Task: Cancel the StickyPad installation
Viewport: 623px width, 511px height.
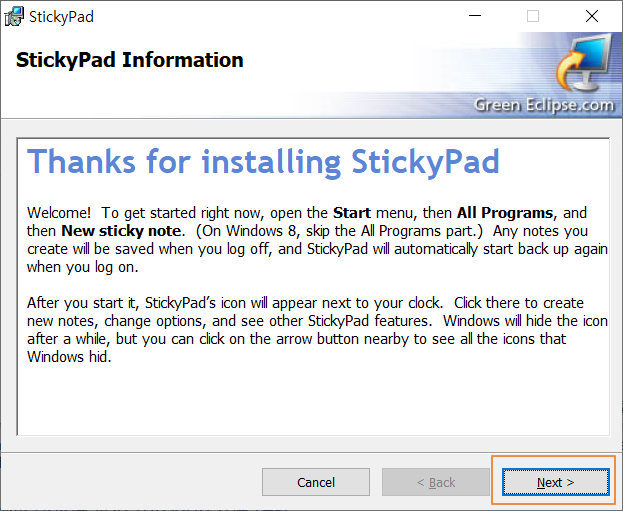Action: [316, 482]
